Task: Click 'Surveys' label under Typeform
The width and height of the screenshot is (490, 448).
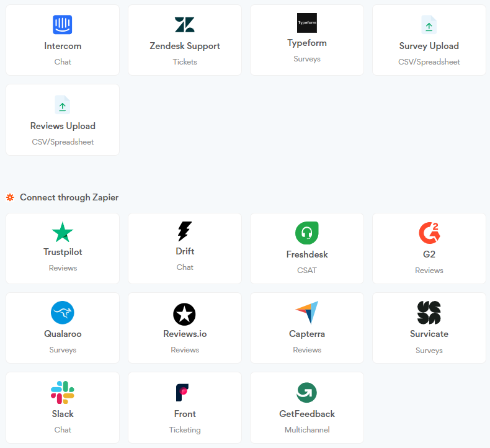Action: pyautogui.click(x=307, y=59)
